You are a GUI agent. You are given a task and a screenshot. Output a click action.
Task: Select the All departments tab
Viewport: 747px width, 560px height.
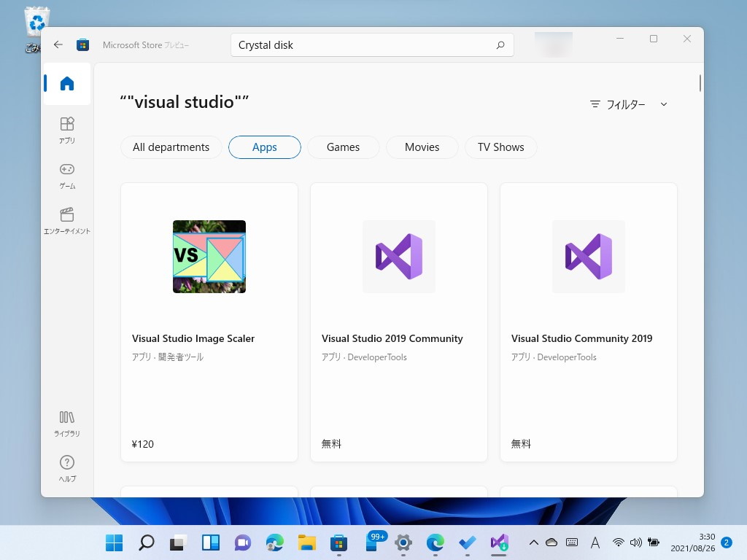pyautogui.click(x=171, y=147)
